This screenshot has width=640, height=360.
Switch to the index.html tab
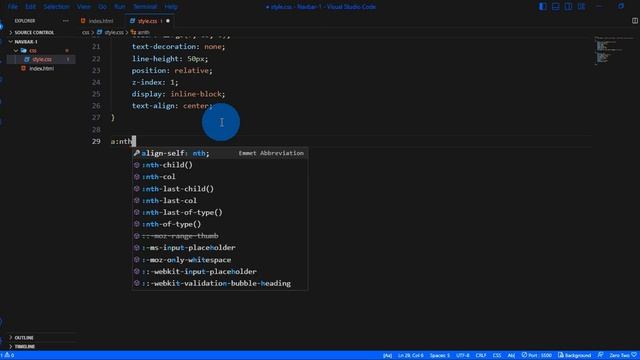98,21
